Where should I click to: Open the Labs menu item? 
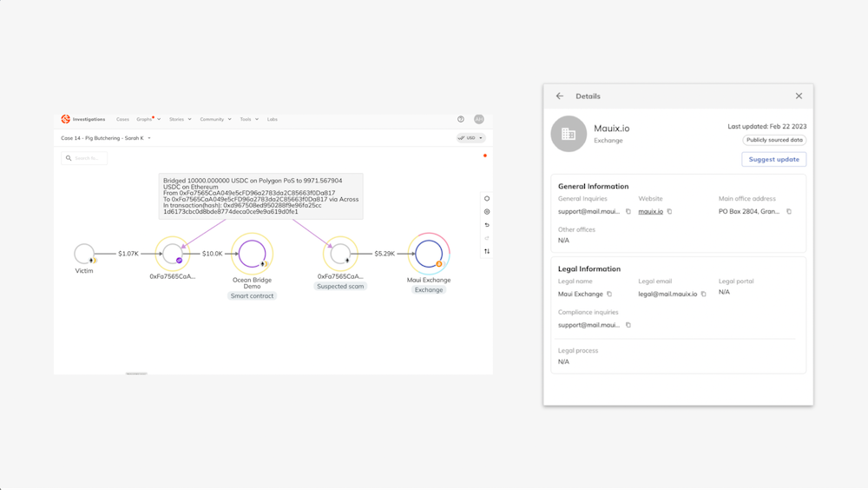point(273,119)
